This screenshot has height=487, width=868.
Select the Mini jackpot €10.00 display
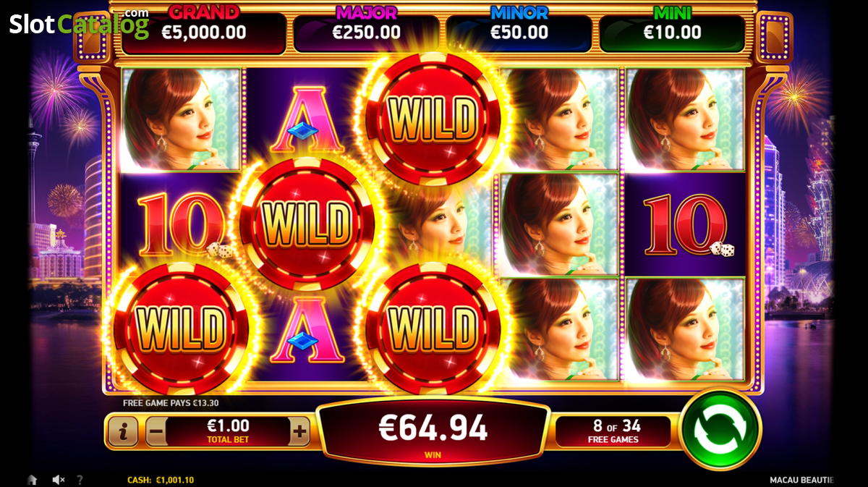[672, 26]
